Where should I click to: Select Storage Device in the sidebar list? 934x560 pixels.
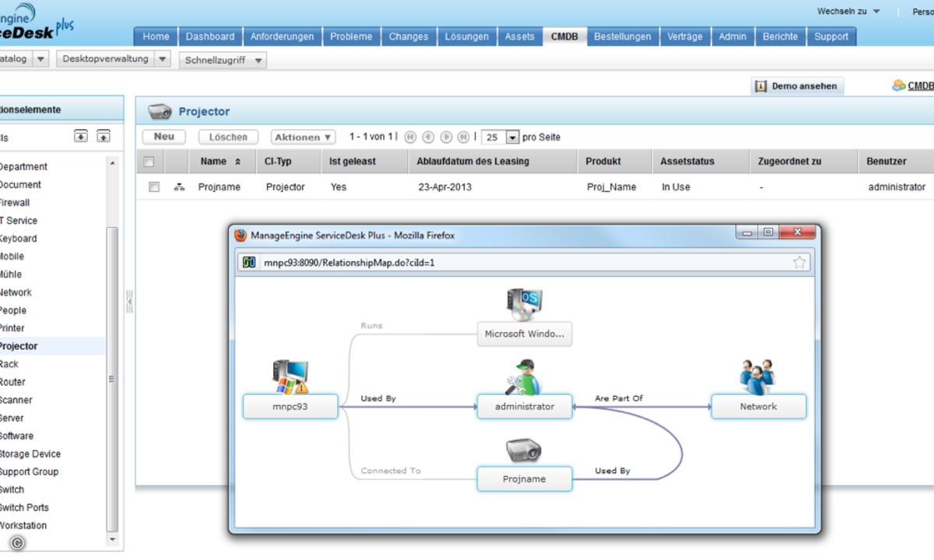tap(30, 454)
